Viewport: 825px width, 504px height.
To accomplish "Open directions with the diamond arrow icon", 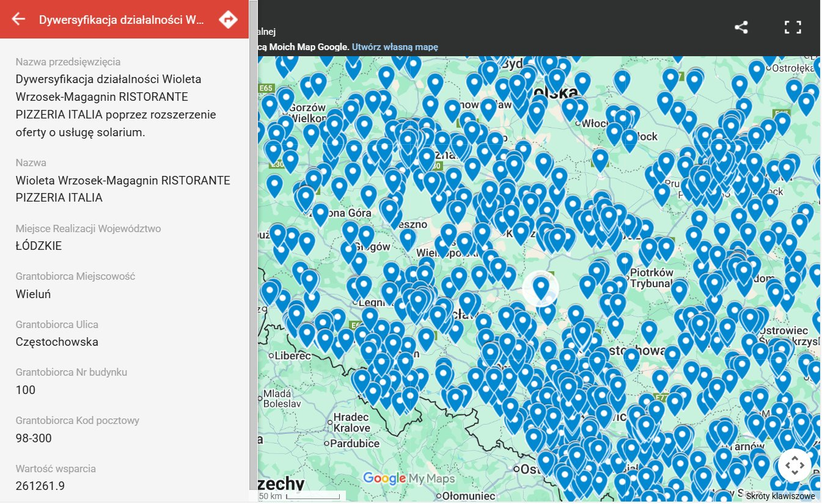I will (x=228, y=19).
